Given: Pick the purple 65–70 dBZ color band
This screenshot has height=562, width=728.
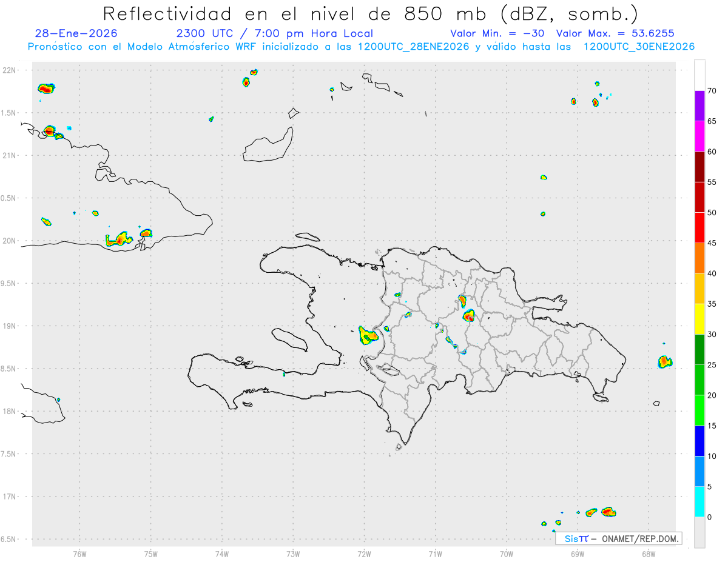Looking at the screenshot, I should point(699,106).
